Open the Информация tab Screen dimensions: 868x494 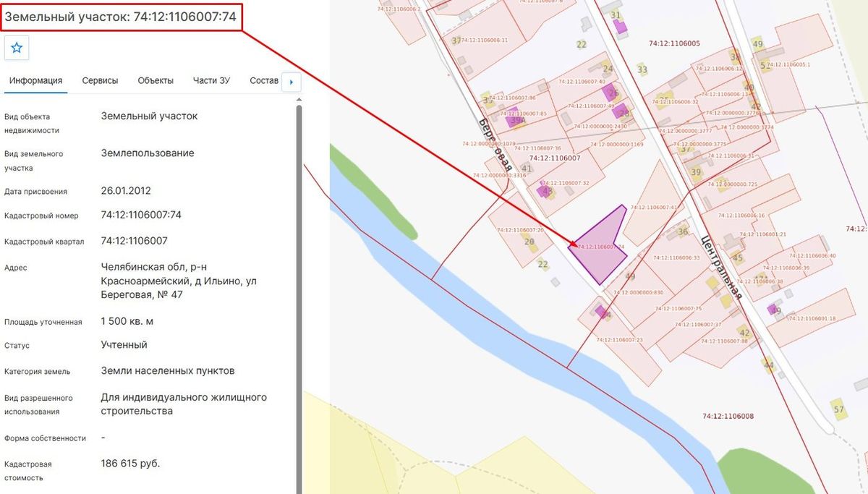35,80
